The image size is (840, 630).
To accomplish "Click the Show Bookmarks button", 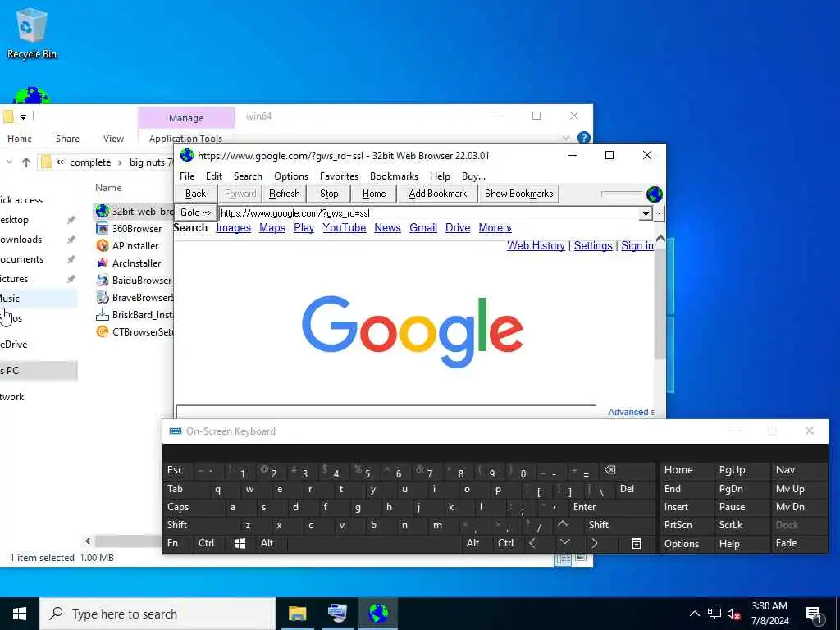I will pyautogui.click(x=518, y=194).
